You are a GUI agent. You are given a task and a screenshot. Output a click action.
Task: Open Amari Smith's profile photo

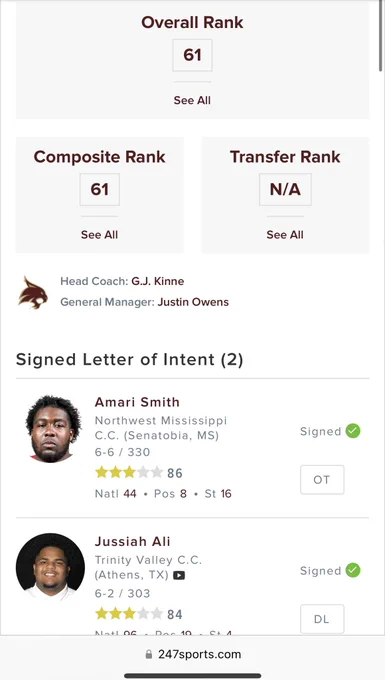(53, 429)
